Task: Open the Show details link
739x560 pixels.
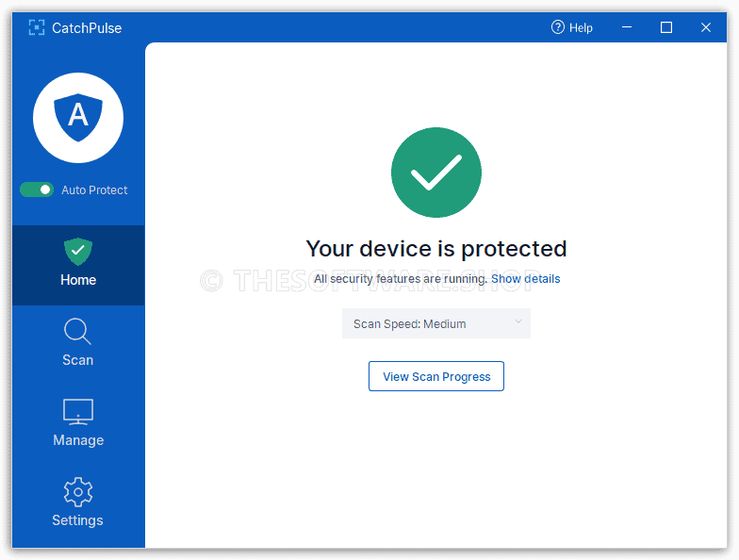Action: (526, 279)
